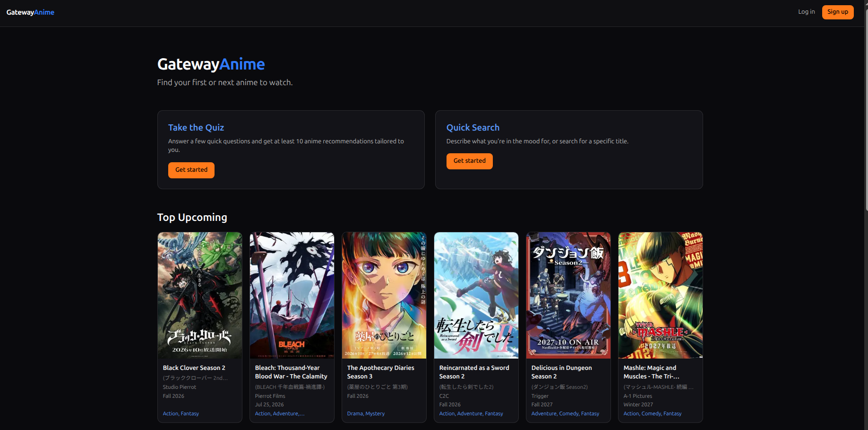Screen dimensions: 868x430
Task: Click the Adventure, Comedy, Fantasy genre tags
Action: click(x=566, y=413)
